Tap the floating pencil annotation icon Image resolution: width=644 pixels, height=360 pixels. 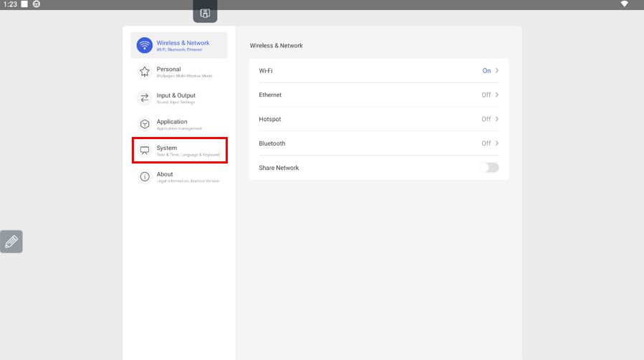point(11,242)
